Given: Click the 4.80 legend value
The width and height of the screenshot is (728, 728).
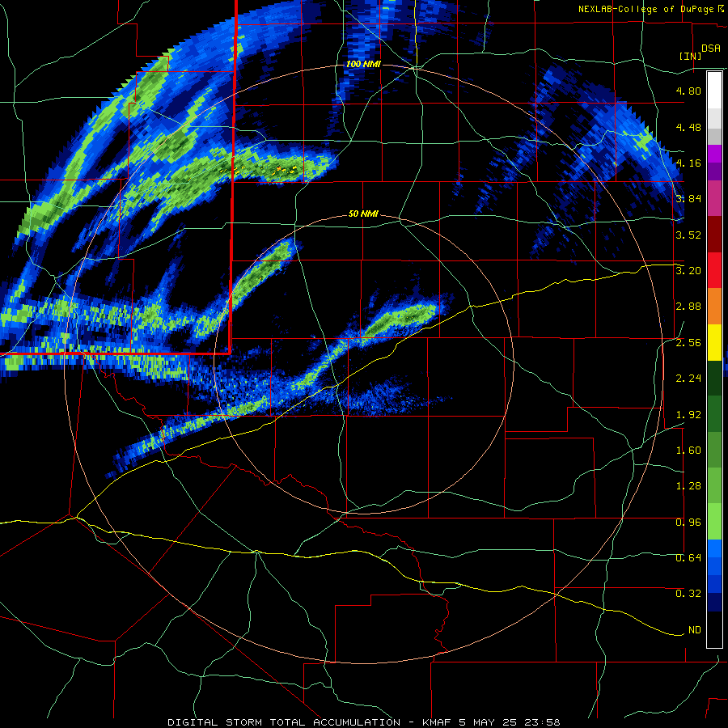Looking at the screenshot, I should click(x=688, y=91).
